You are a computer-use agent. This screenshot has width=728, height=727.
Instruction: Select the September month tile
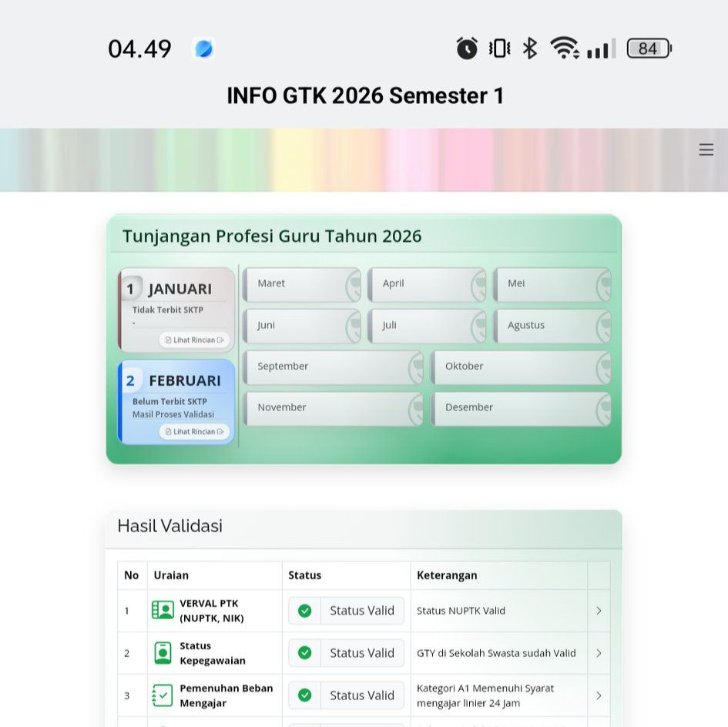click(334, 367)
